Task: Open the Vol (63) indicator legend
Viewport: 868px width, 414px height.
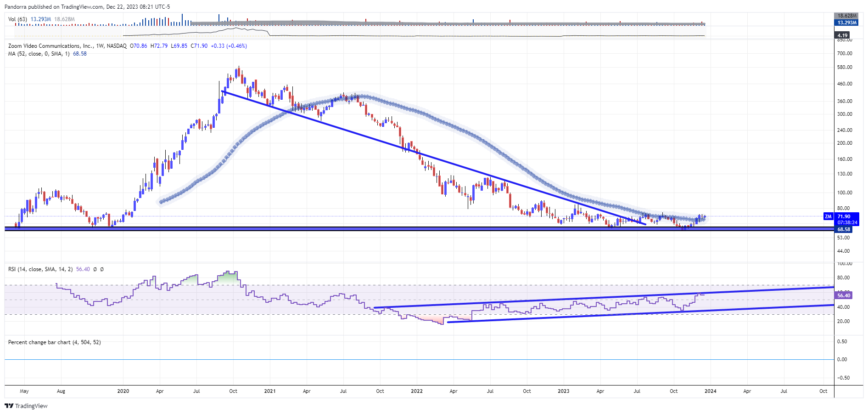Action: click(x=17, y=19)
